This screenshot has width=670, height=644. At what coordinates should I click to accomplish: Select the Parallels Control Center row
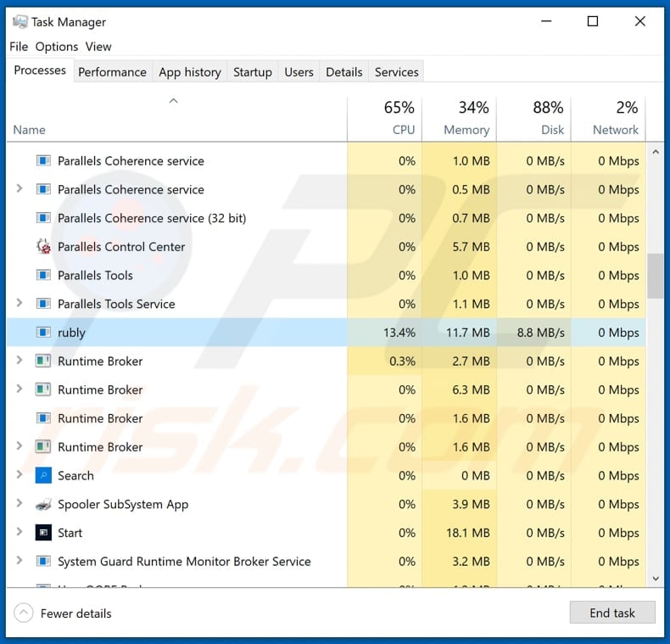click(326, 247)
